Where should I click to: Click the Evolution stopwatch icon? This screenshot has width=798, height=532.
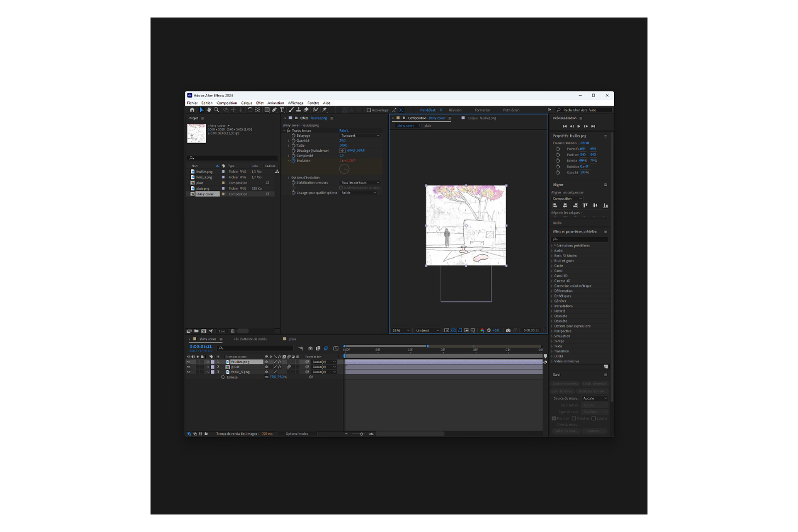(293, 161)
